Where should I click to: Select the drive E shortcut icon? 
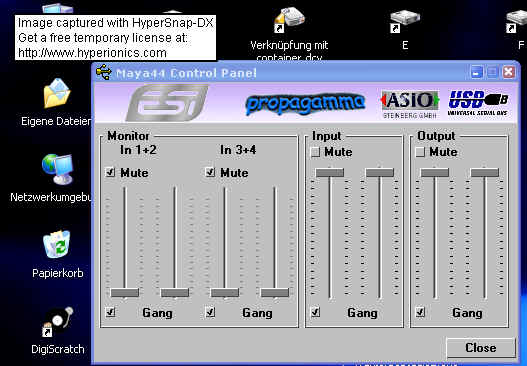coord(405,21)
